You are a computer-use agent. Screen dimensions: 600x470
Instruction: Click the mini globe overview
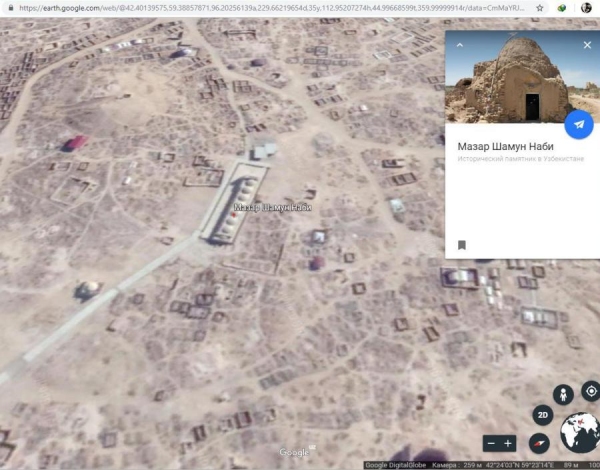coord(579,434)
